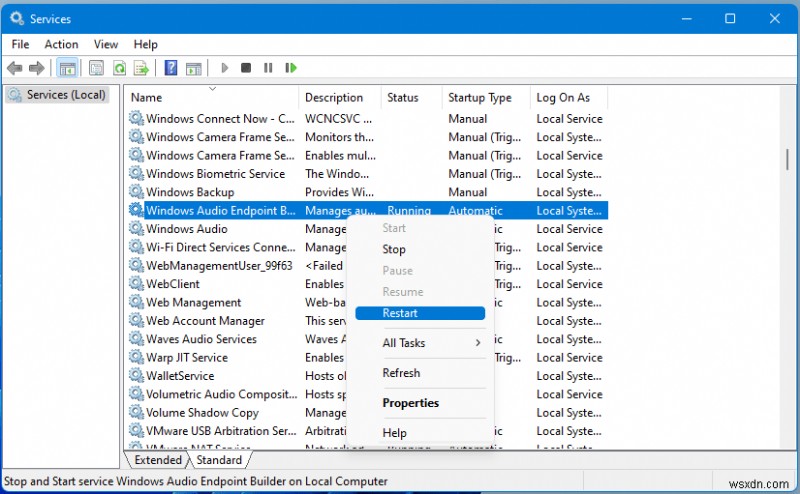Viewport: 800px width, 494px height.
Task: Click gear icon next to Windows Backup
Action: click(136, 192)
